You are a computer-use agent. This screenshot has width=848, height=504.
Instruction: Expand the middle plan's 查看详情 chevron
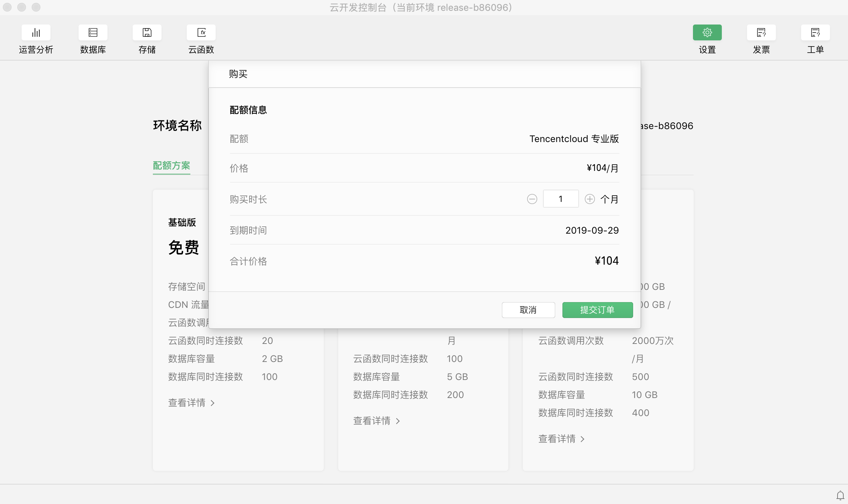pos(398,421)
